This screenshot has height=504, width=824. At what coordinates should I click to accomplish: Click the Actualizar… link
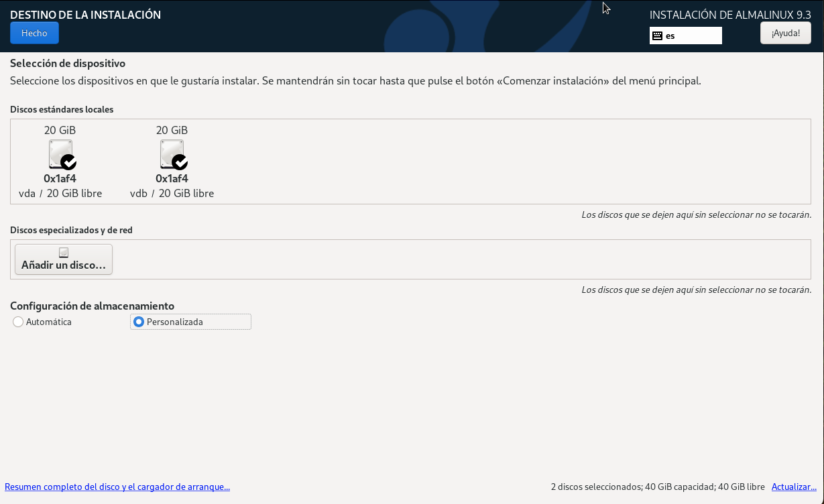794,487
